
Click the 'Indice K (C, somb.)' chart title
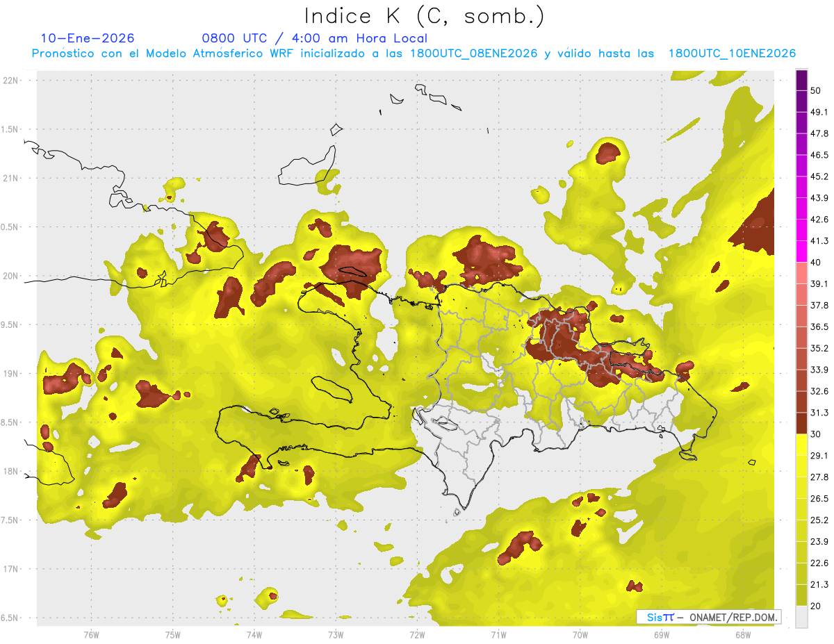click(x=425, y=17)
